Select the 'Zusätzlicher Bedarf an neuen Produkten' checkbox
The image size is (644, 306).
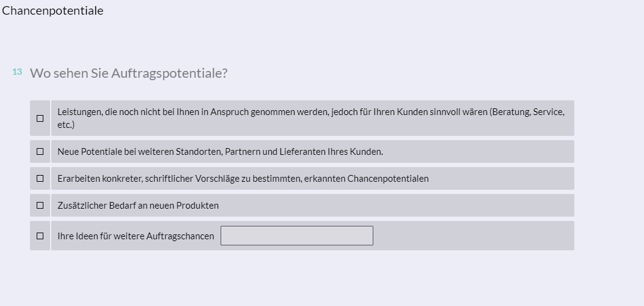(x=40, y=205)
